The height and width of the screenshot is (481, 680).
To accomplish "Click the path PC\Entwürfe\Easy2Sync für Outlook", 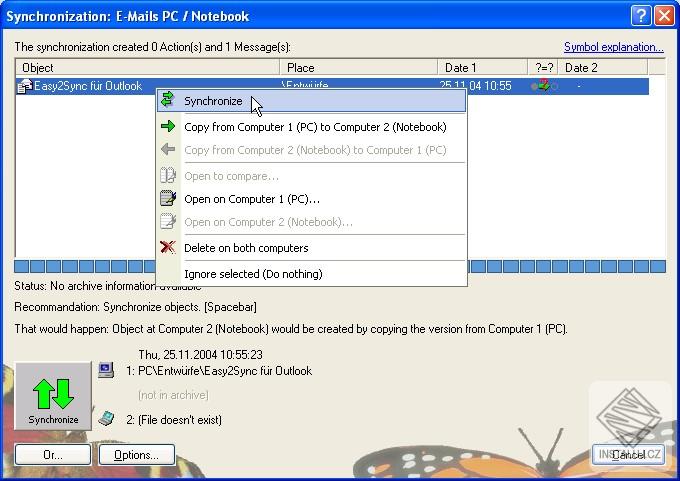I will [225, 371].
